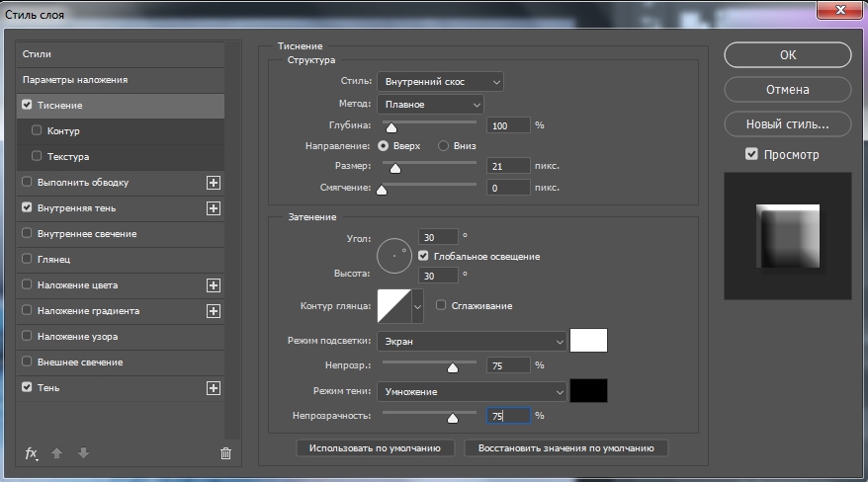This screenshot has width=868, height=482.
Task: Click Использовать по умолчанию button
Action: [375, 448]
